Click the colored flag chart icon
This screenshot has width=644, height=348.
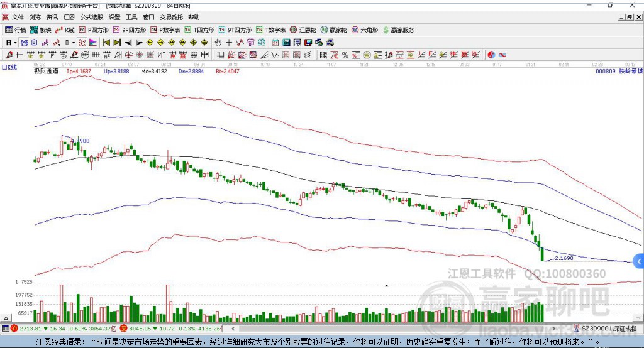tap(93, 43)
